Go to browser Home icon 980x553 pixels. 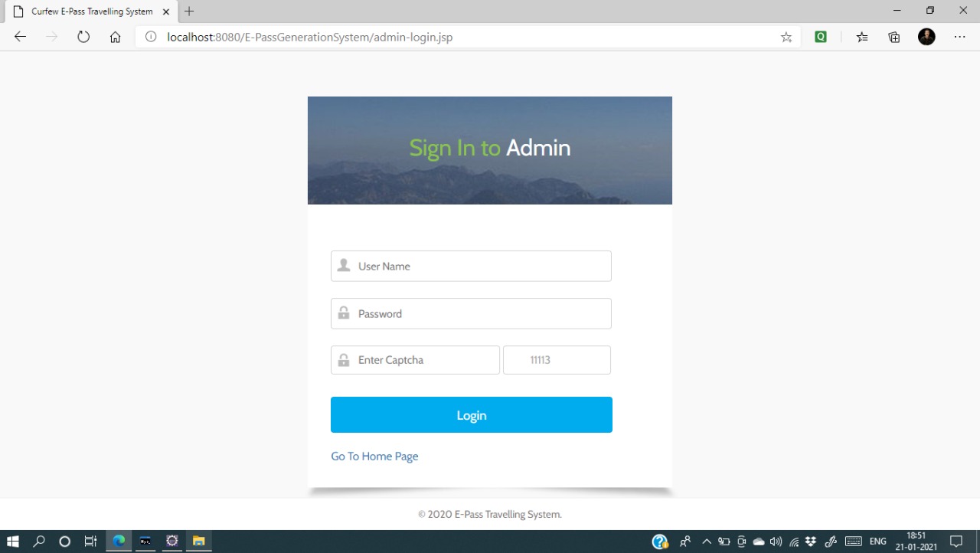[115, 37]
